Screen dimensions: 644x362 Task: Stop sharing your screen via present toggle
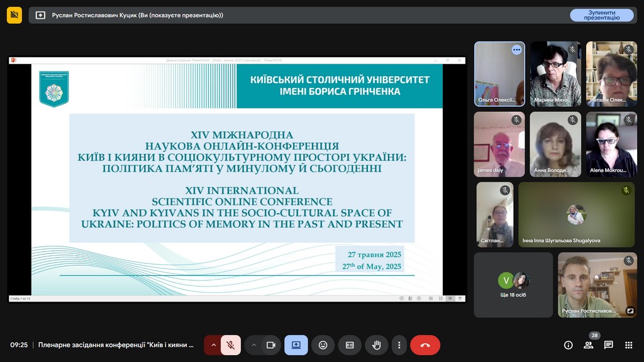pyautogui.click(x=296, y=345)
